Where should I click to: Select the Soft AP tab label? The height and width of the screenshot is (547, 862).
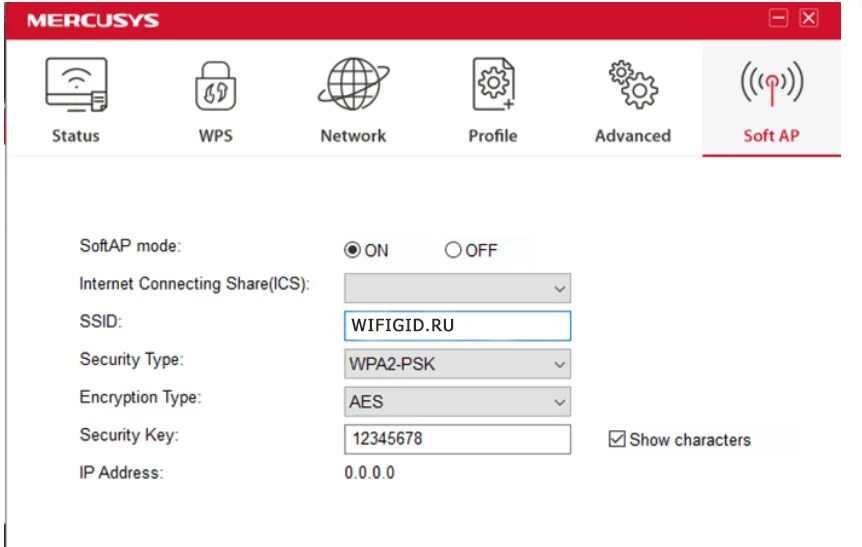coord(772,136)
